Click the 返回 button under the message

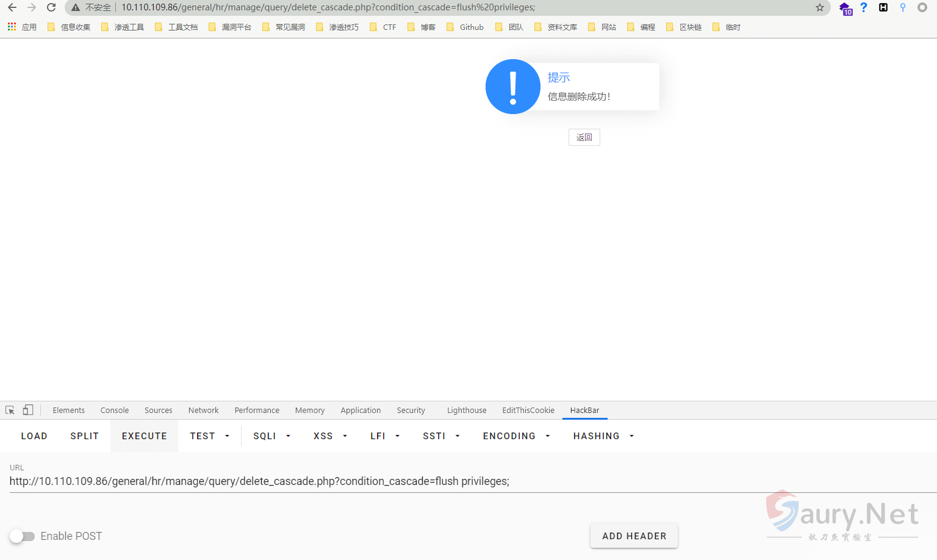coord(584,137)
